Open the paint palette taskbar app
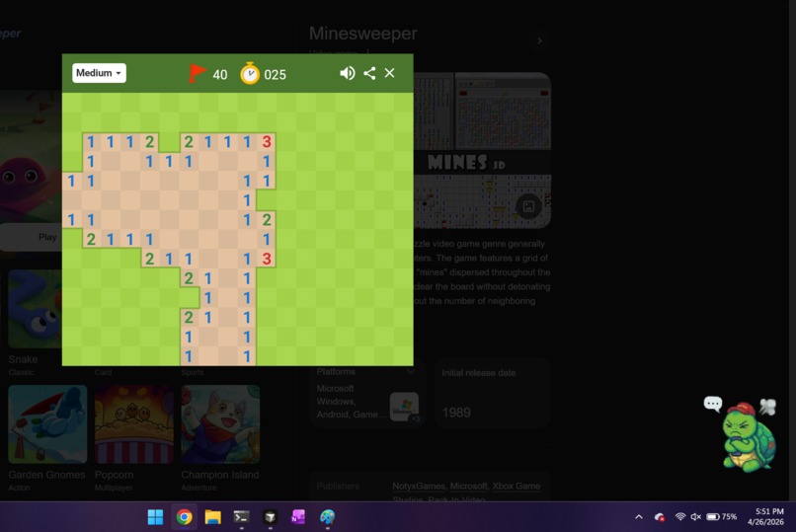This screenshot has height=532, width=796. (328, 517)
